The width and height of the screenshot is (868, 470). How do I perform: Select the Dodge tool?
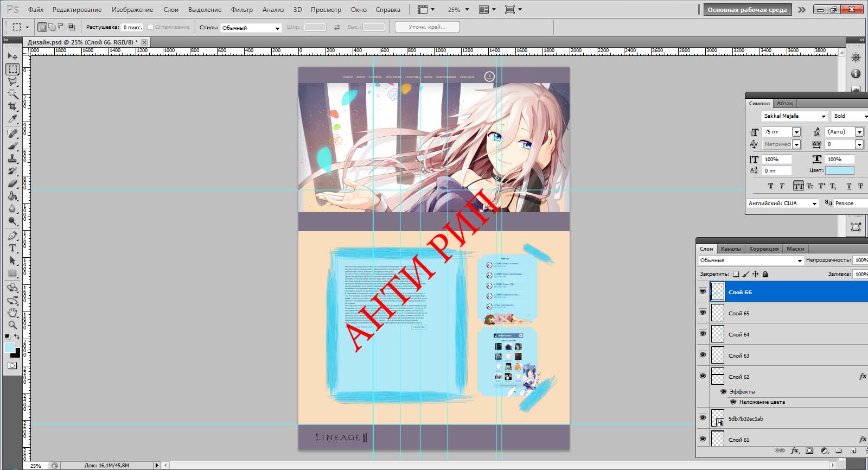(12, 221)
